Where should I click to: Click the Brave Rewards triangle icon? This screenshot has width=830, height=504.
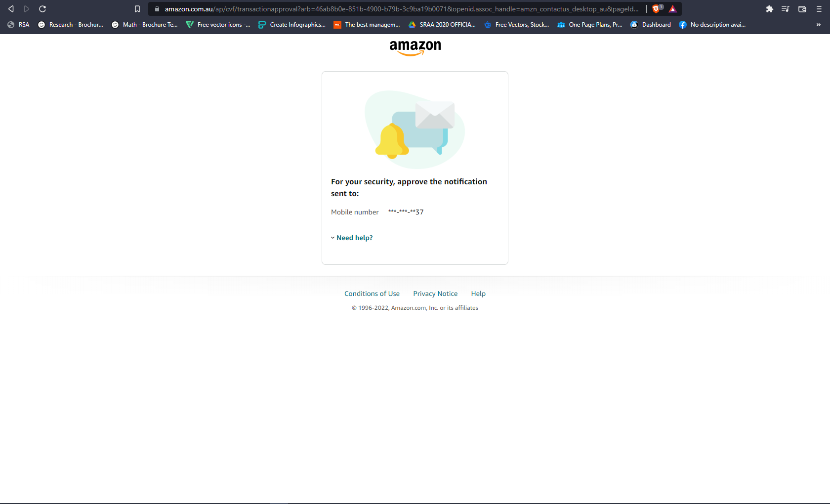pyautogui.click(x=672, y=9)
